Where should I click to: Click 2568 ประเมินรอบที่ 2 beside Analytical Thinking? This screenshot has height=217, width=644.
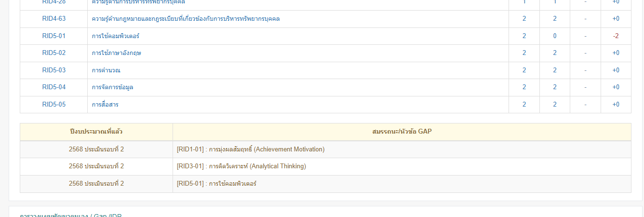click(96, 166)
